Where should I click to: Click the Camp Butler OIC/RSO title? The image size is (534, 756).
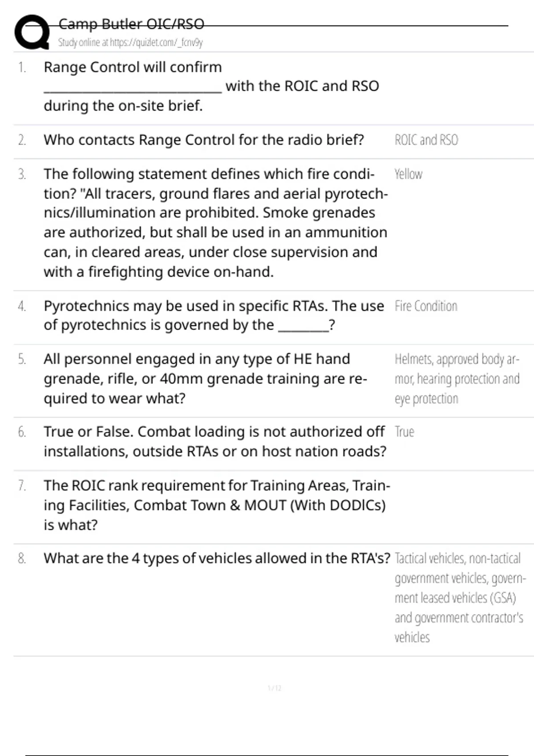point(131,24)
